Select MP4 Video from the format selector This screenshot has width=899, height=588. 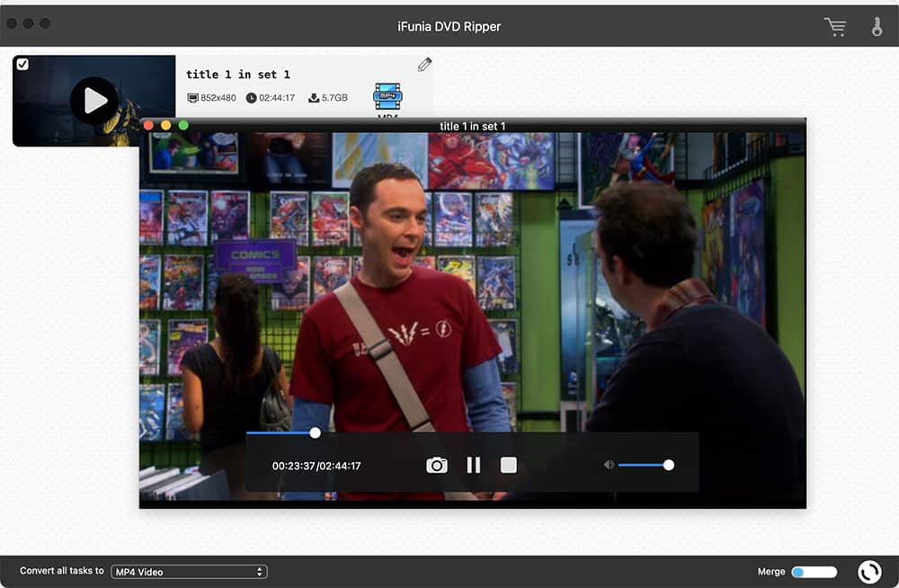[189, 571]
